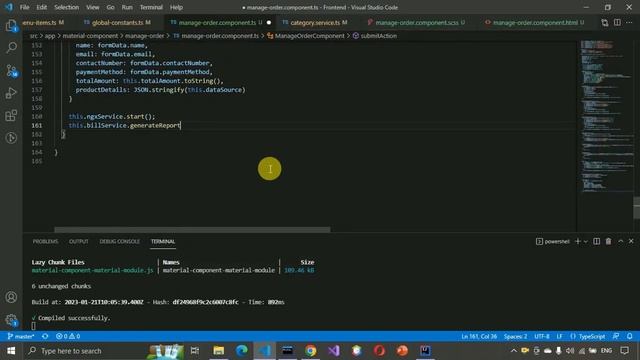
Task: Open errors and warnings count in status bar
Action: click(x=68, y=336)
